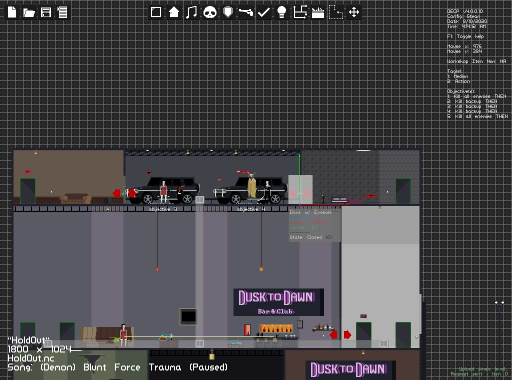Select the left black SUV in garage

pos(163,190)
